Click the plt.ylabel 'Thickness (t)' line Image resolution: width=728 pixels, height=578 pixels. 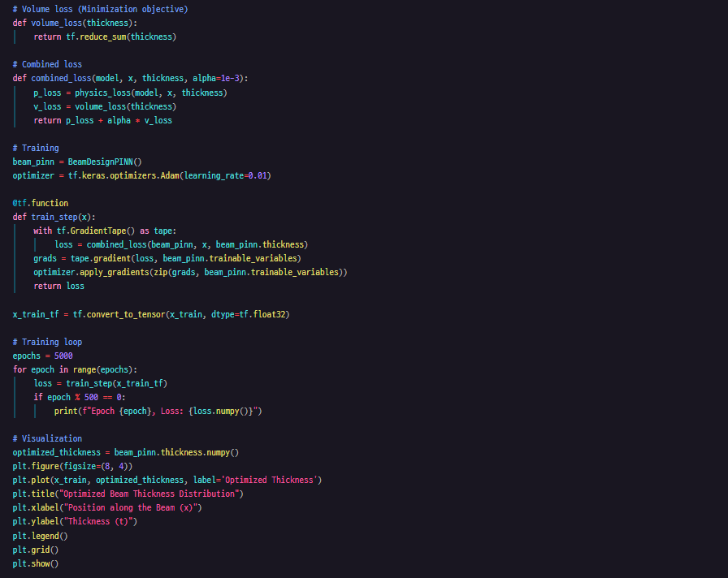(x=75, y=522)
